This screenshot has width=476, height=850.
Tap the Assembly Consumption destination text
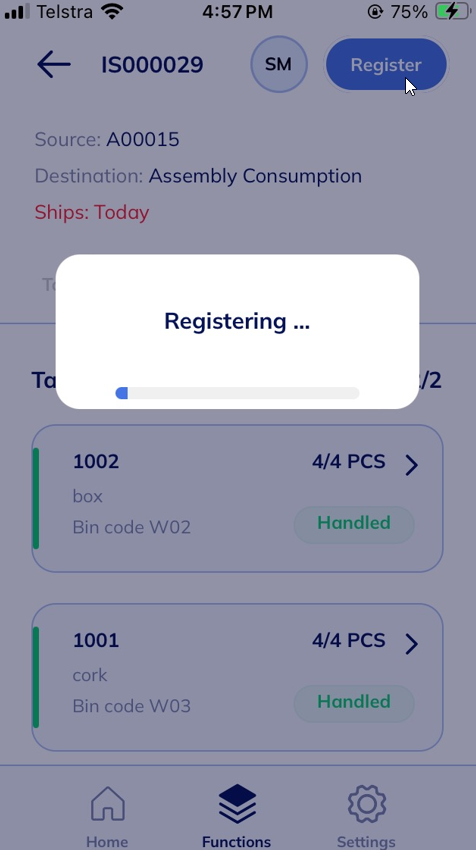click(255, 176)
